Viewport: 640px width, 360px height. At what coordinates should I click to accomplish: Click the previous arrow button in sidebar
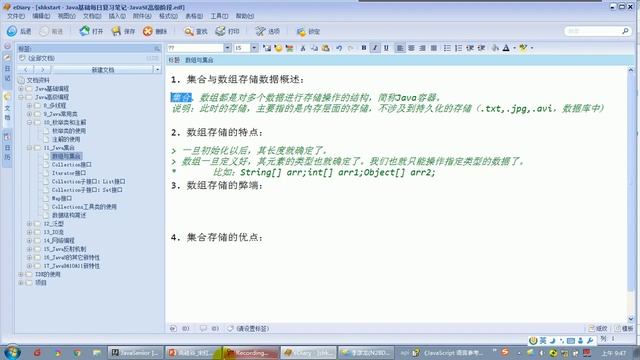click(x=25, y=70)
